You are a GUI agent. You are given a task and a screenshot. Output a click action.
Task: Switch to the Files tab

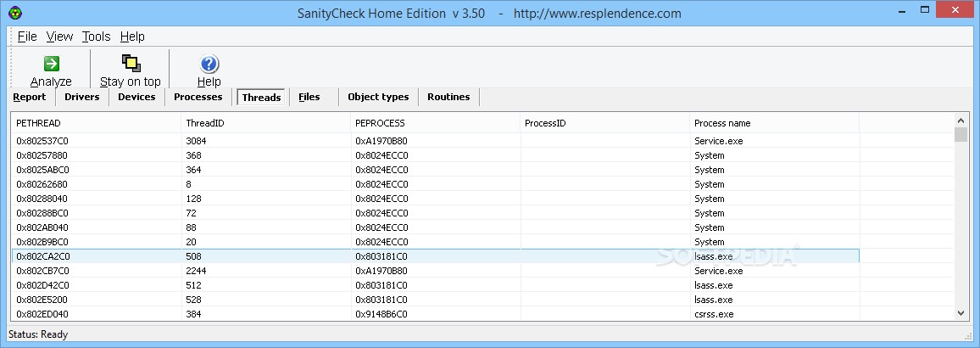coord(309,97)
